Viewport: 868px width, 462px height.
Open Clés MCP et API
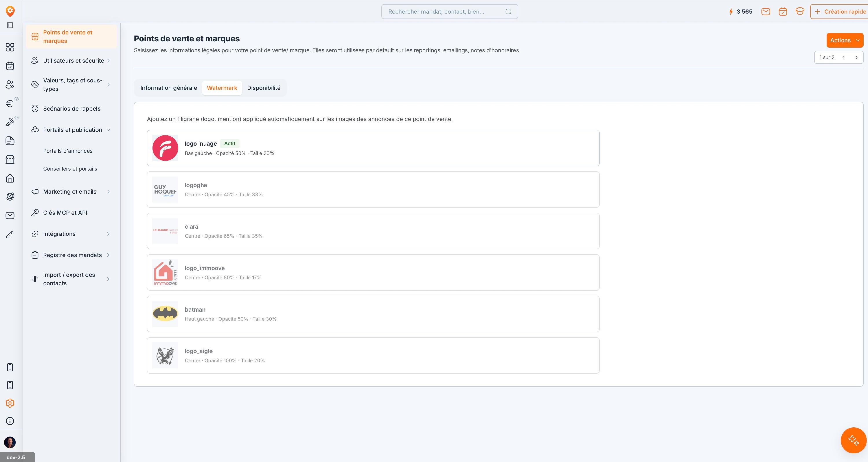pyautogui.click(x=71, y=213)
